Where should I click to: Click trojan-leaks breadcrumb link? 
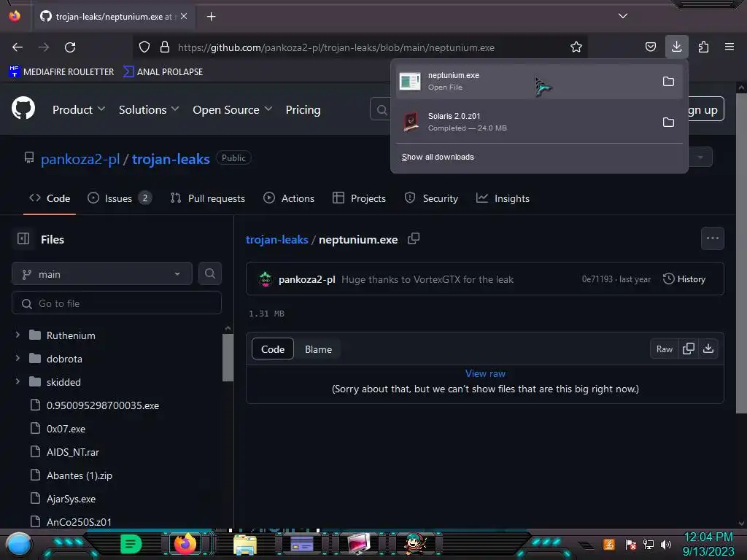pos(276,239)
